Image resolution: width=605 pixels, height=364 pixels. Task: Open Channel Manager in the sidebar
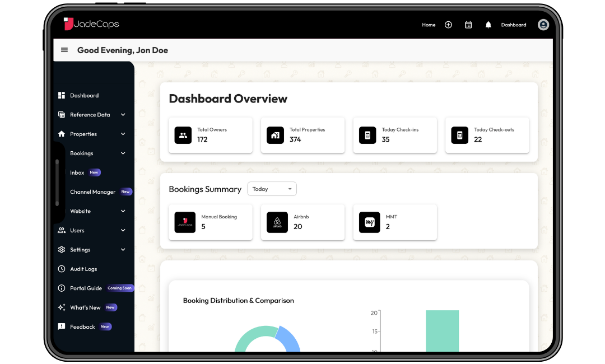(x=92, y=192)
